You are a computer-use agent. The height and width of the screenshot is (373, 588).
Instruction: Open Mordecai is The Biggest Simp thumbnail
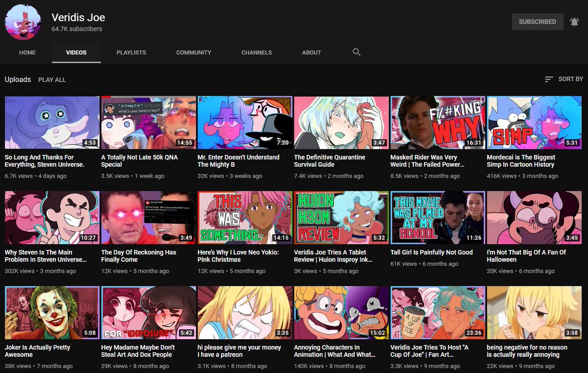point(534,123)
